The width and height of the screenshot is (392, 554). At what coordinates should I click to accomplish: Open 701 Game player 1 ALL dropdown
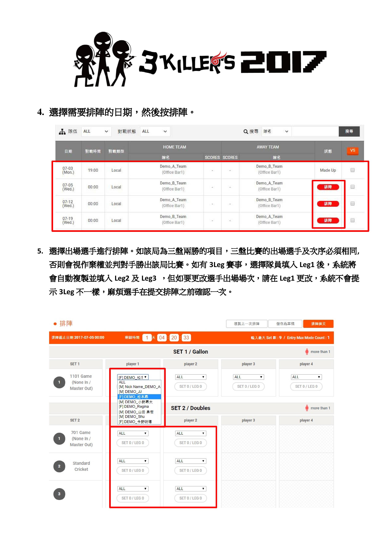point(133,433)
